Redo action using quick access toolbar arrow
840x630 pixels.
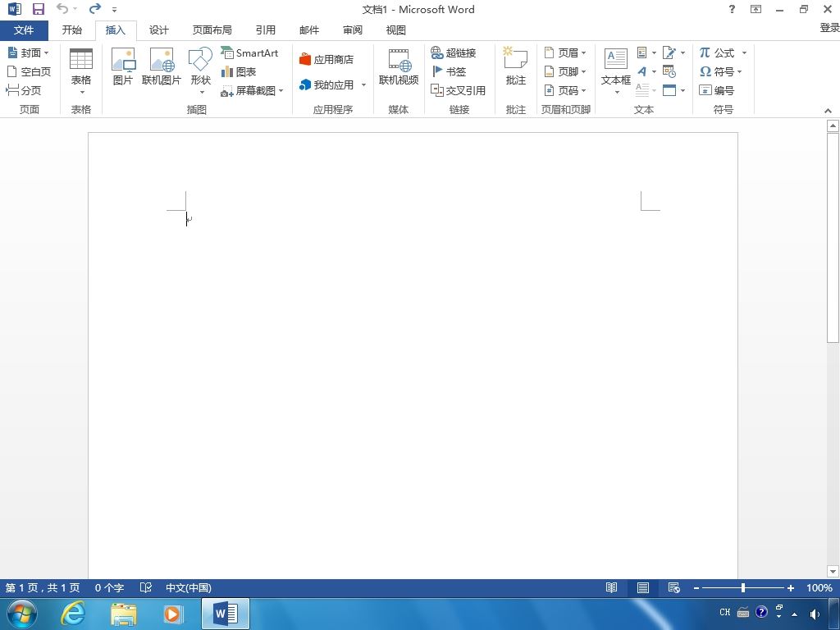coord(95,8)
